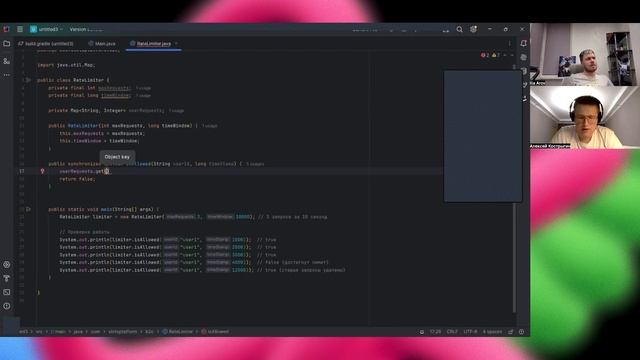
Task: Open Search Everywhere magnifier icon
Action: [459, 29]
